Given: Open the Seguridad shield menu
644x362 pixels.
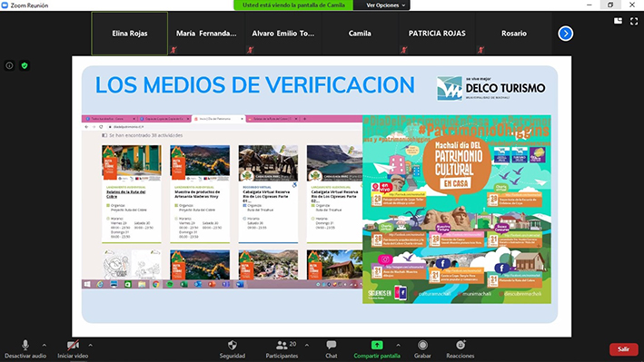Looking at the screenshot, I should [x=232, y=349].
